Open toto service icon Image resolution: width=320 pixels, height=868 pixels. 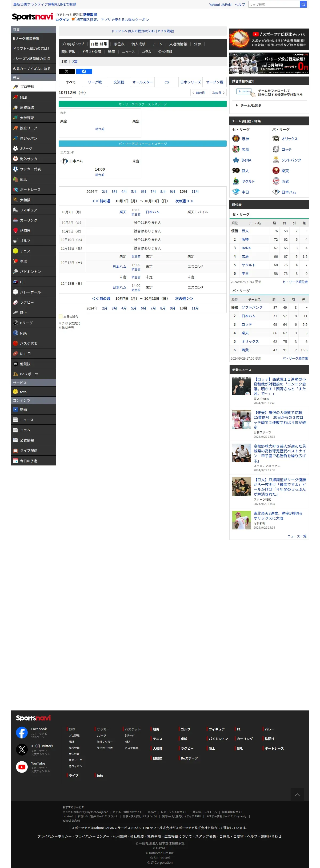click(15, 392)
